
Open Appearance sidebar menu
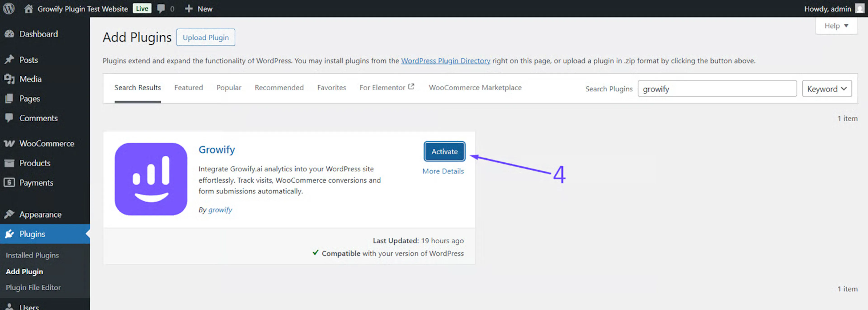[x=40, y=214]
